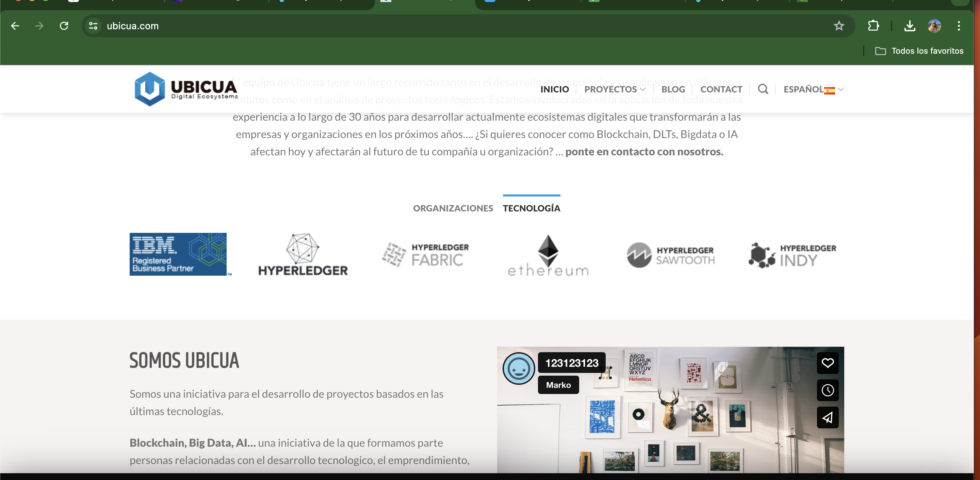The image size is (980, 480).
Task: Click the Hyperledger Sawtooth logo
Action: point(671,255)
